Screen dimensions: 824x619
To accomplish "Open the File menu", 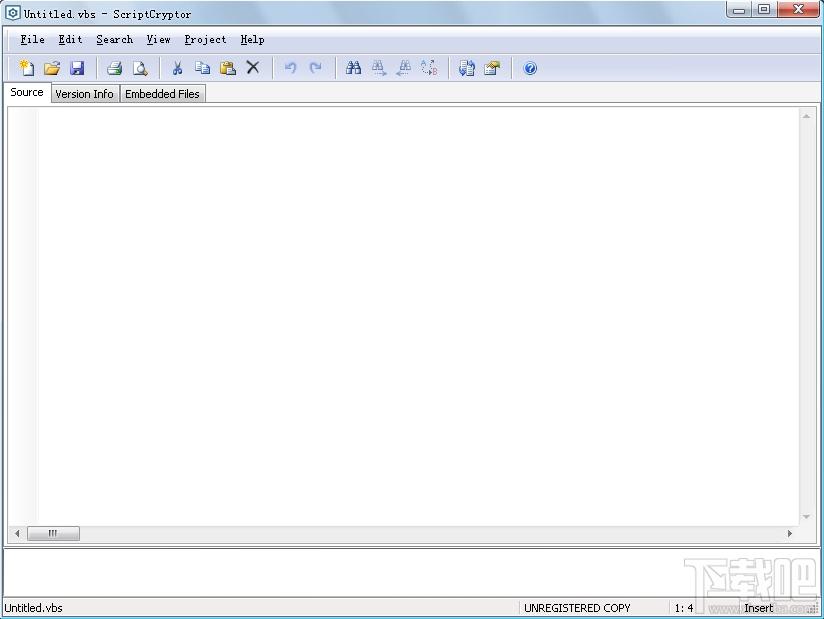I will [32, 40].
